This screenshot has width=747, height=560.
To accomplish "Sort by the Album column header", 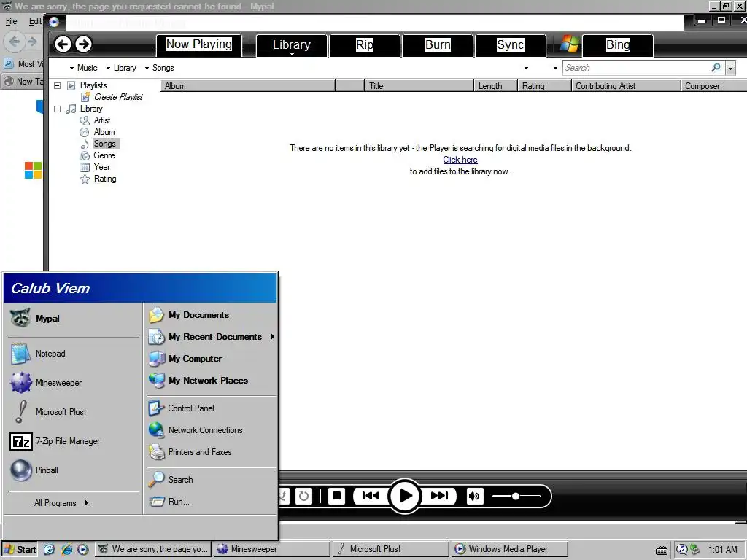I will tap(248, 86).
